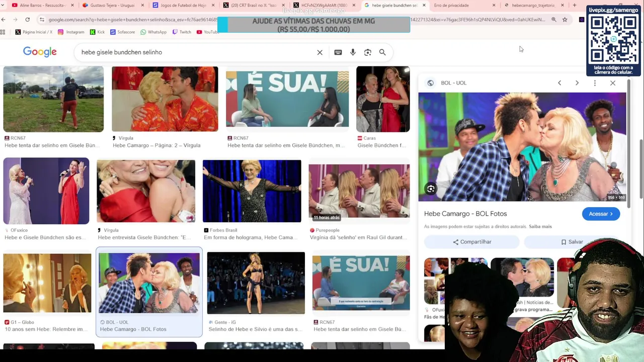Show previous image in preview panel
The image size is (644, 362).
pyautogui.click(x=559, y=83)
